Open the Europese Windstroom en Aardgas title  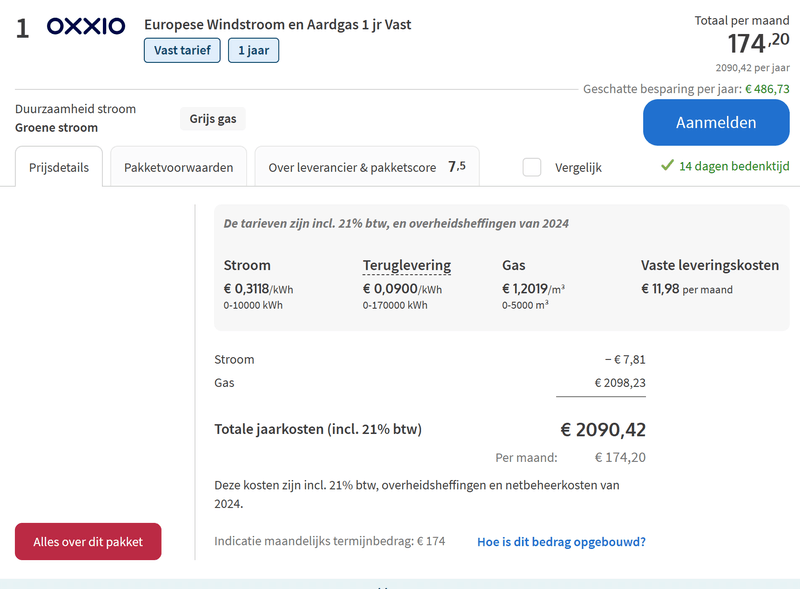click(x=278, y=24)
